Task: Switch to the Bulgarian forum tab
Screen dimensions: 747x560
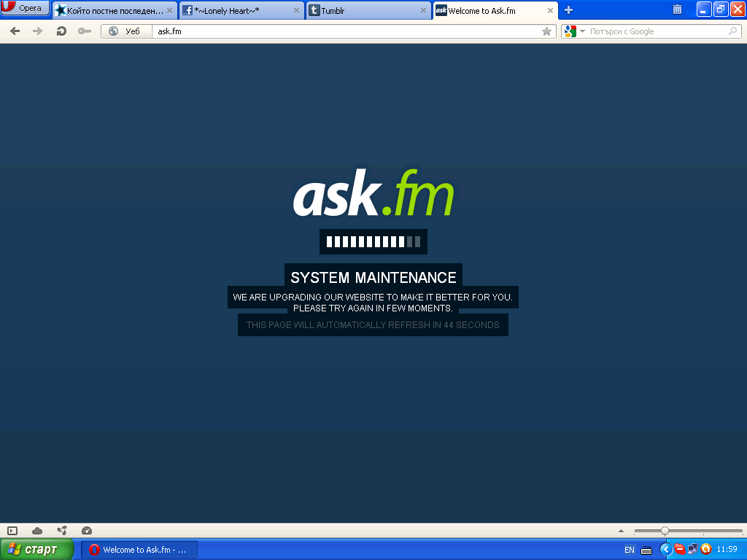Action: coord(115,10)
